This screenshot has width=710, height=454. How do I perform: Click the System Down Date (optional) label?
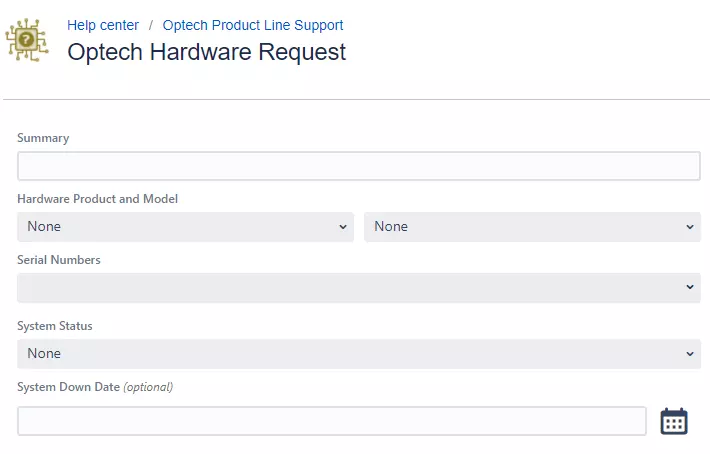click(x=95, y=387)
